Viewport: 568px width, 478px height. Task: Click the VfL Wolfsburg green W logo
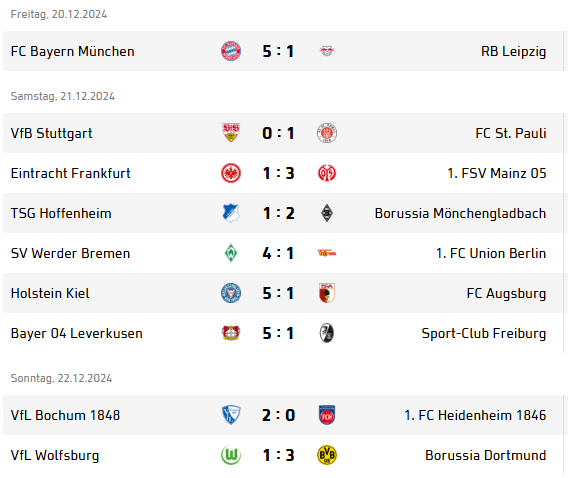pyautogui.click(x=231, y=455)
